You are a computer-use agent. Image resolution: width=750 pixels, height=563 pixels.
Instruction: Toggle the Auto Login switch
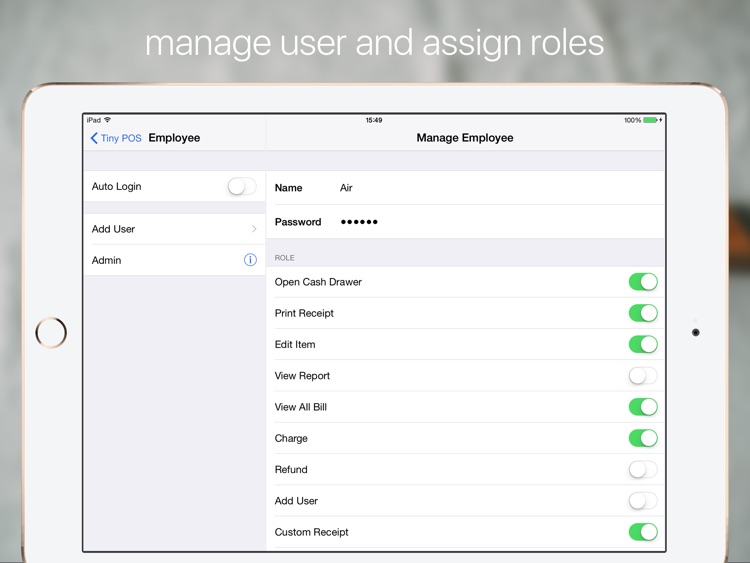click(x=242, y=186)
